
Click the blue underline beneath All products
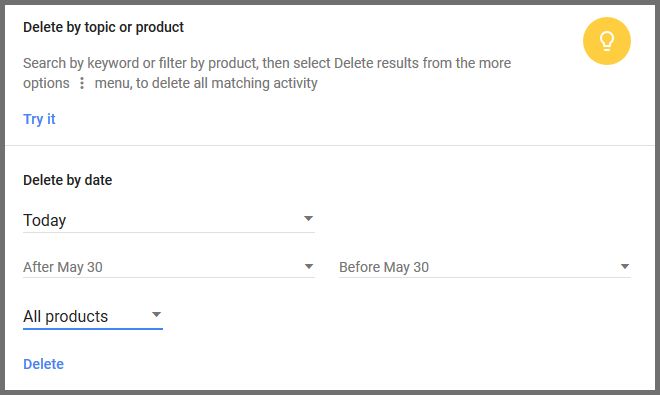[x=93, y=329]
